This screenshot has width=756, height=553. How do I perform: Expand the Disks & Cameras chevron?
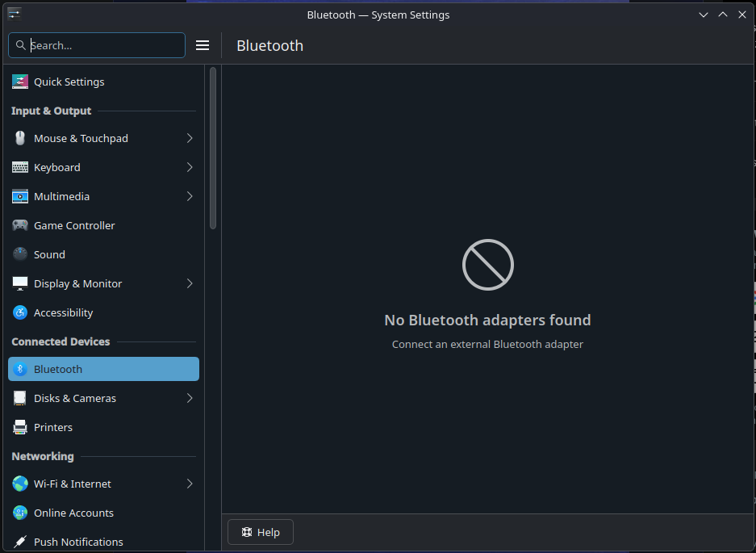[x=190, y=398]
